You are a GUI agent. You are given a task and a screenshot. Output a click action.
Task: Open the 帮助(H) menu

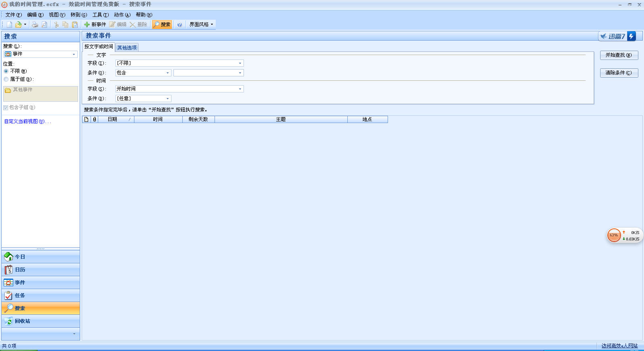144,15
